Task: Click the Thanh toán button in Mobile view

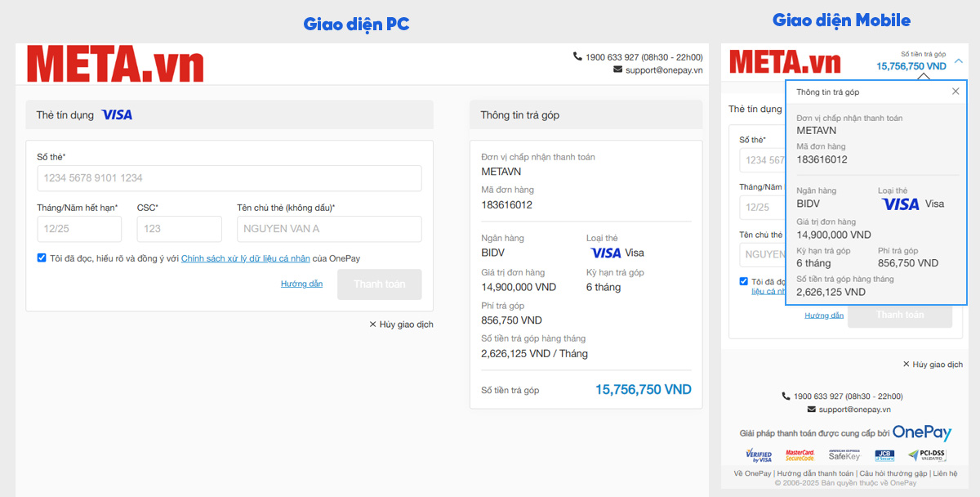Action: 900,315
